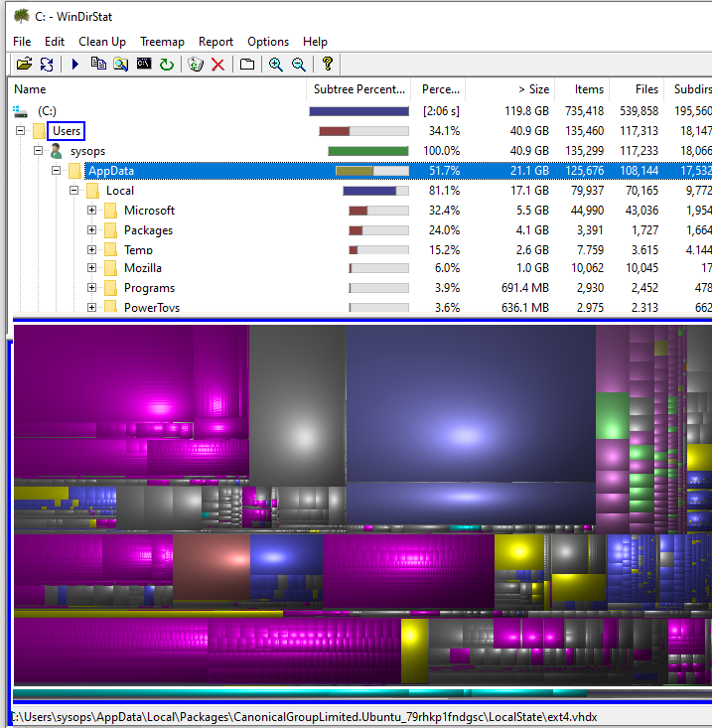712x728 pixels.
Task: Click the folder icon beside Packages
Action: 110,230
